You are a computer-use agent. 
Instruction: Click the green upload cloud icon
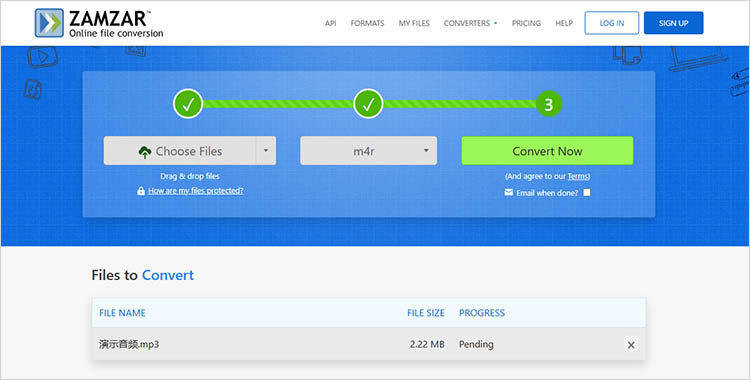click(144, 152)
